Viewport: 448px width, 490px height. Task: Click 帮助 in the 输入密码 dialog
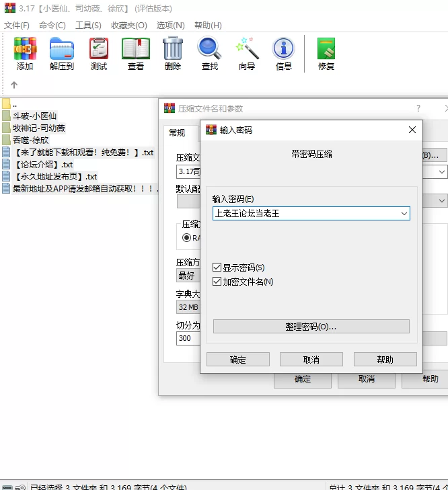pyautogui.click(x=385, y=360)
